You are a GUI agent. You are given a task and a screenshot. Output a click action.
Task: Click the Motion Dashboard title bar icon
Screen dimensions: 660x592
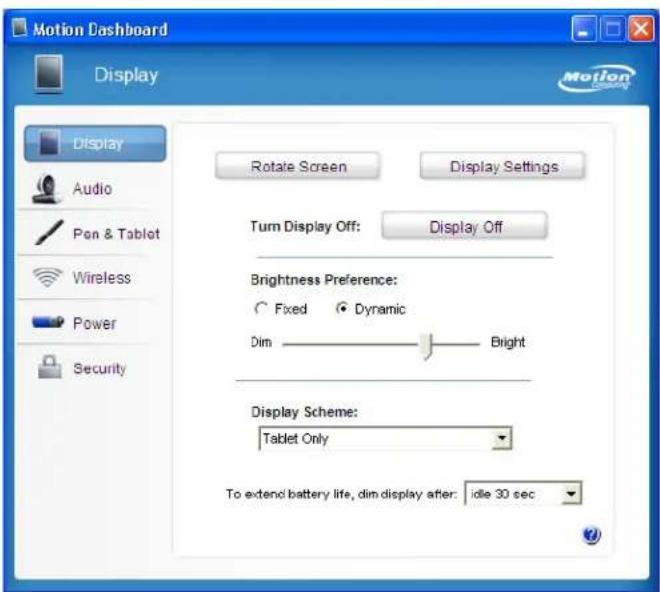(x=19, y=28)
